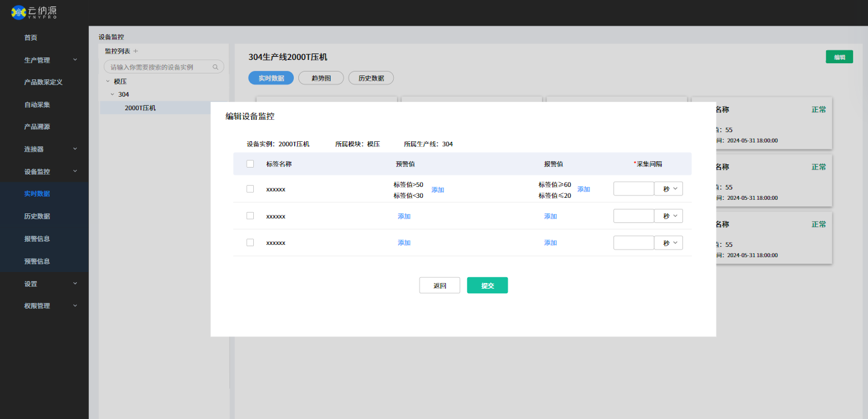The height and width of the screenshot is (419, 868).
Task: Open the 秒 unit dropdown in third row
Action: (x=668, y=243)
